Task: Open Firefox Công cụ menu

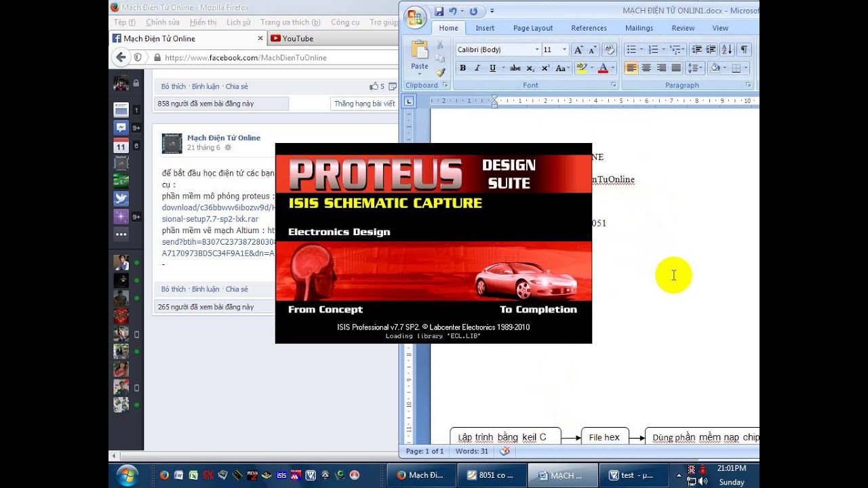Action: 345,22
